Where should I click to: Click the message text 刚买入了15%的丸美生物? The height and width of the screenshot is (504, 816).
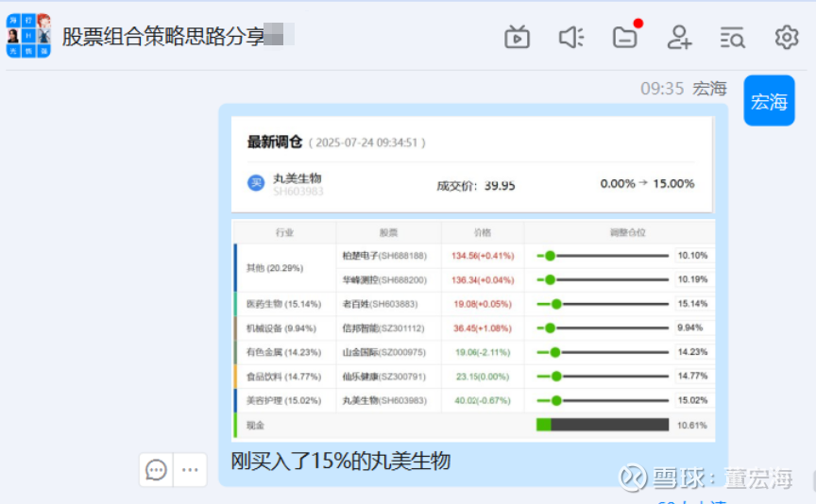point(340,461)
